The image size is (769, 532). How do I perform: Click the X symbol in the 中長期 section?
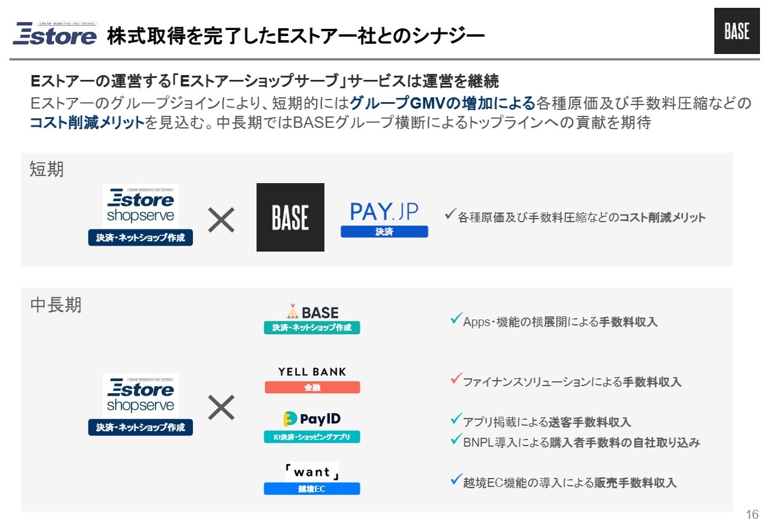click(x=221, y=408)
